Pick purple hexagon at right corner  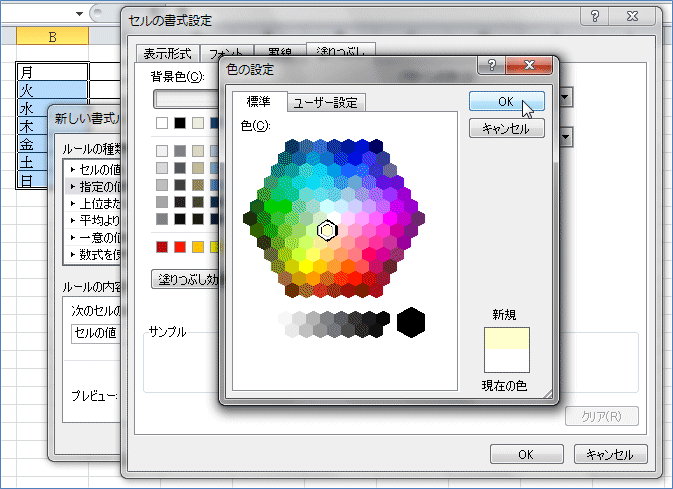click(x=418, y=218)
